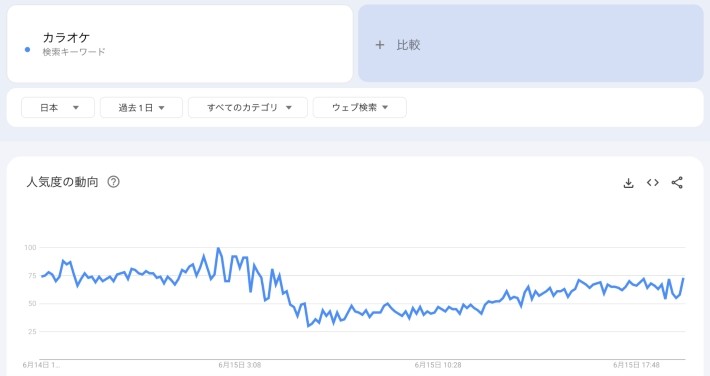Edit the カラオケ search term card
This screenshot has height=376, width=710.
point(180,43)
